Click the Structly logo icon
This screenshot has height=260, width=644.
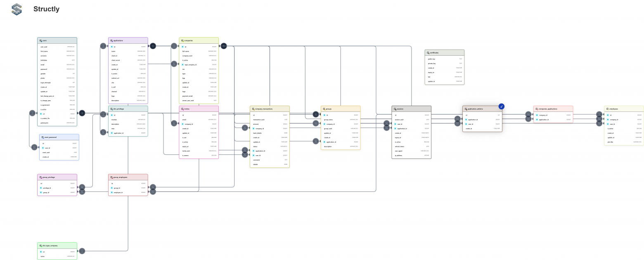[17, 9]
